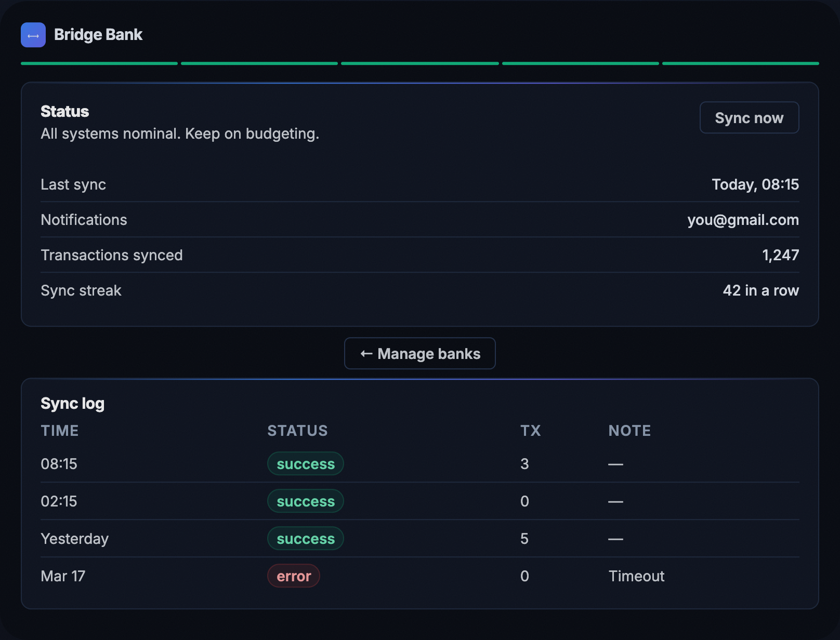The height and width of the screenshot is (640, 840).
Task: Select the Transactions synced count 1,247
Action: [x=780, y=255]
